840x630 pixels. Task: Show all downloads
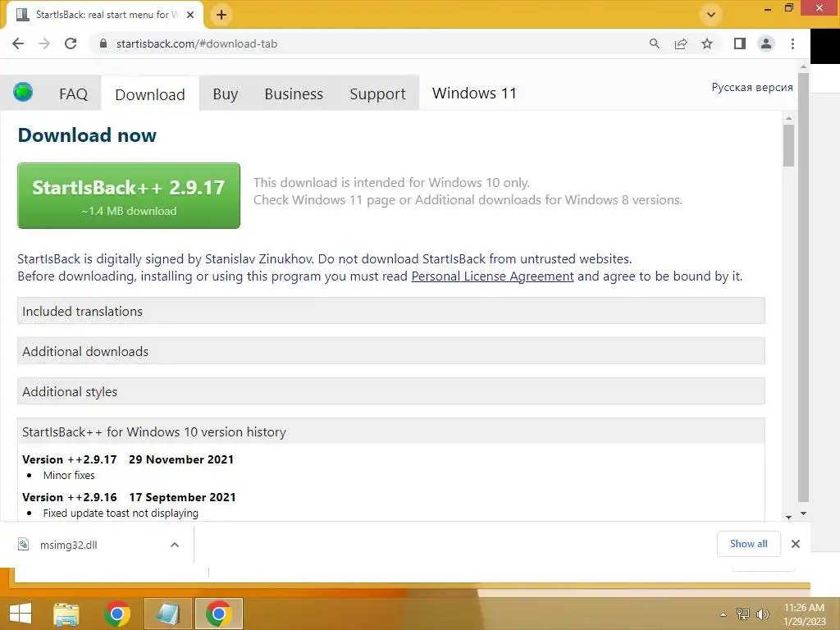pyautogui.click(x=748, y=544)
